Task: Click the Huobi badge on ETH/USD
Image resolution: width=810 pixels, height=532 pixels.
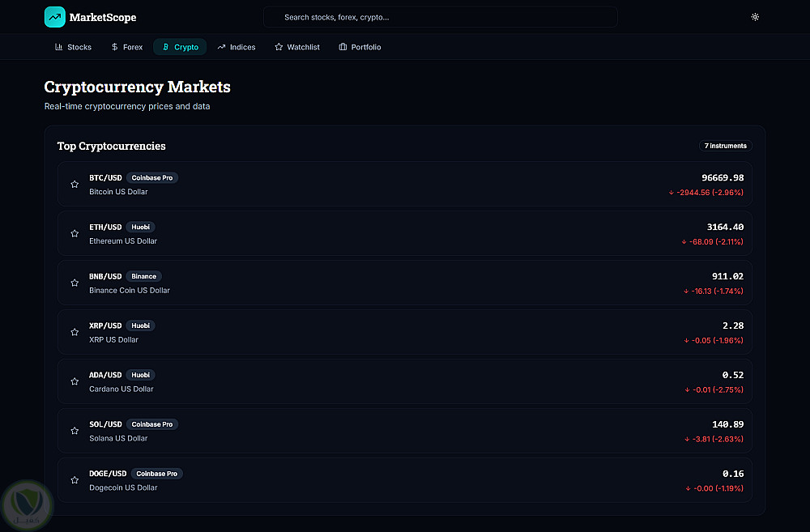Action: [x=140, y=228]
